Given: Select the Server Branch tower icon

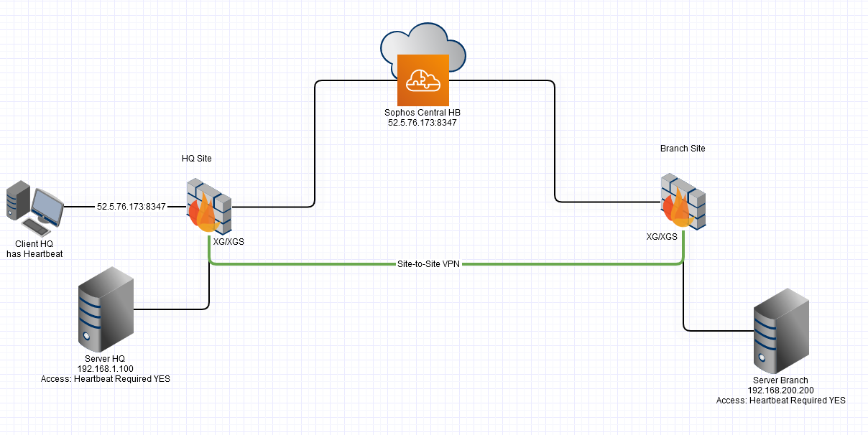Looking at the screenshot, I should tap(781, 330).
